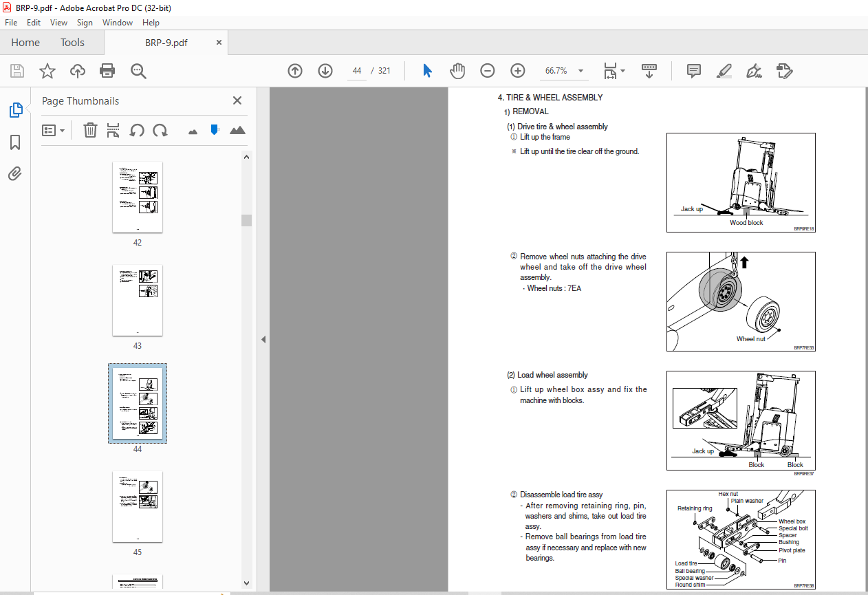Open the Edit menu
The height and width of the screenshot is (595, 868).
(x=34, y=23)
